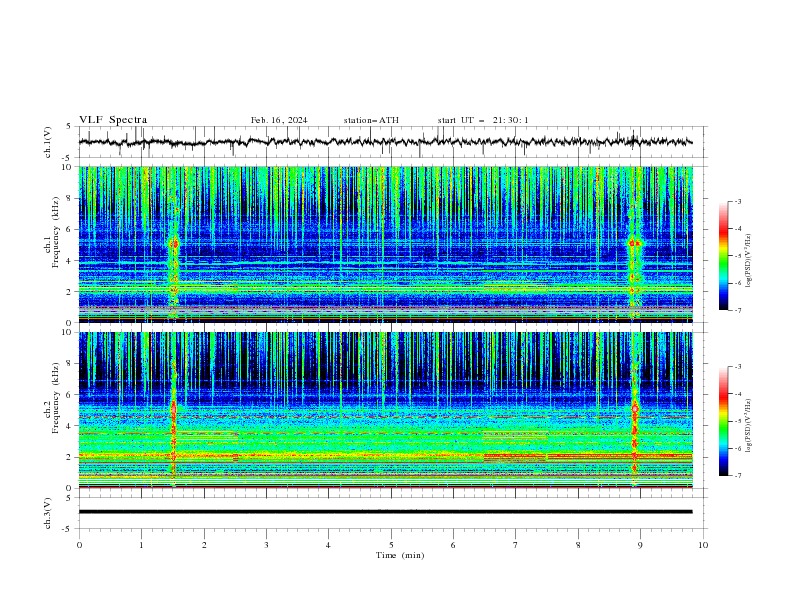Click time axis tick label "4"
This screenshot has width=792, height=612.
pos(329,545)
